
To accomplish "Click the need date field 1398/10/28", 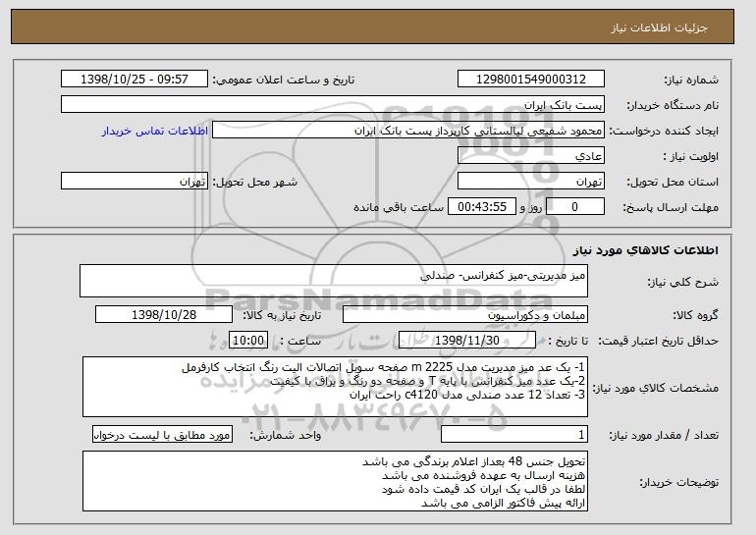I will [164, 315].
